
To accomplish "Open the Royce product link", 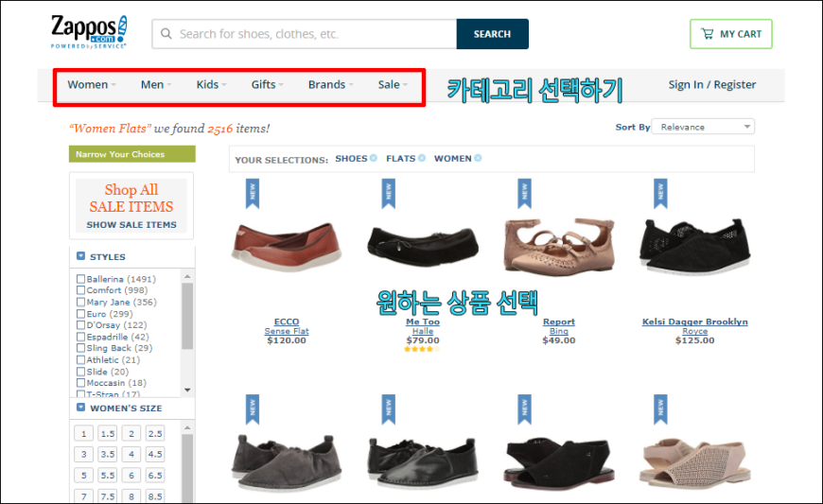I will click(695, 331).
